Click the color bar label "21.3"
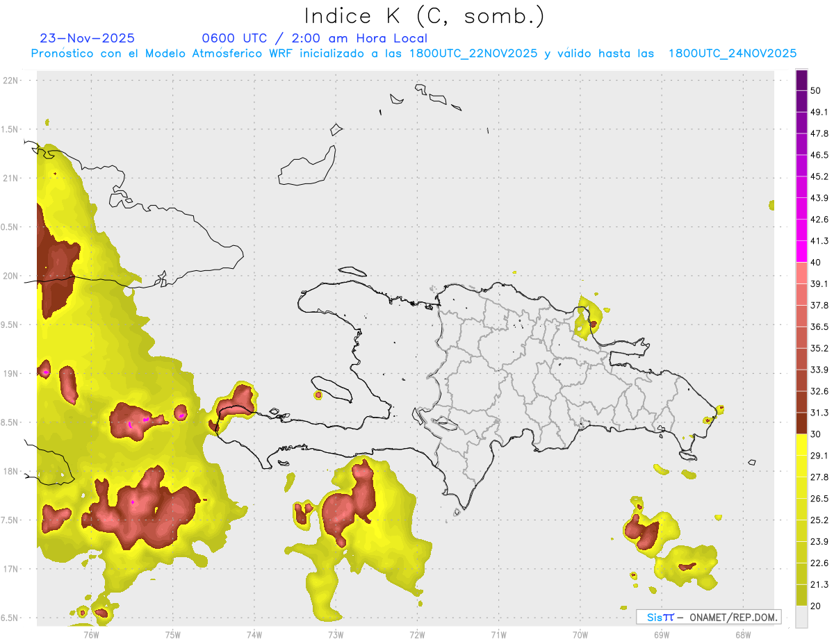The height and width of the screenshot is (644, 834). tap(820, 584)
